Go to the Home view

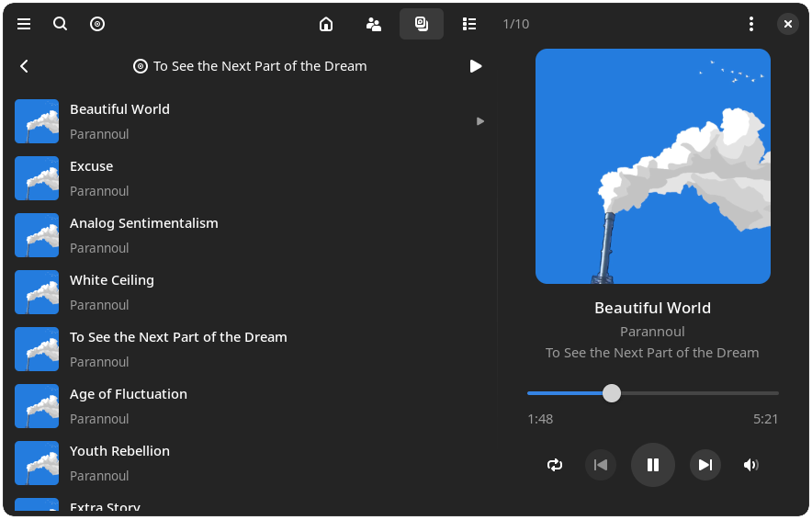tap(326, 24)
